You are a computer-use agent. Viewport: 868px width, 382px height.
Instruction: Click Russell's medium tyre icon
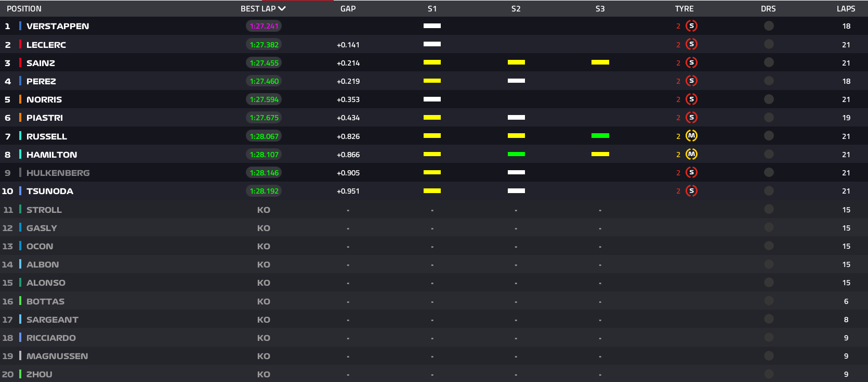pyautogui.click(x=691, y=136)
